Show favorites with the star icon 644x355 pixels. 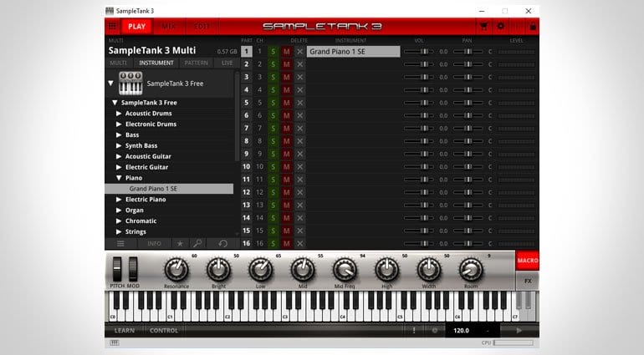[x=180, y=243]
